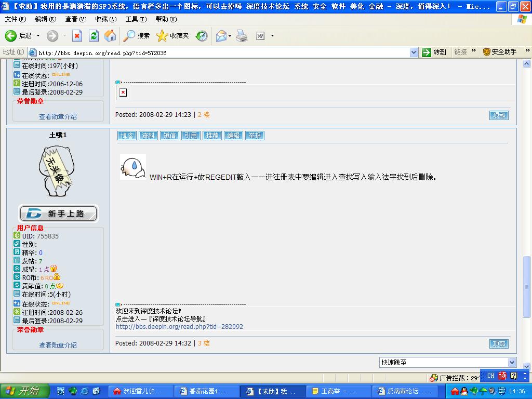Open the 帮助 menu
The image size is (532, 399).
pos(166,19)
